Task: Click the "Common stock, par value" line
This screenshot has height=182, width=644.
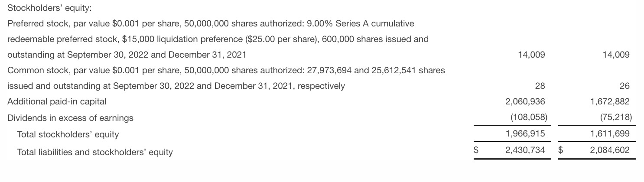Action: (x=226, y=70)
